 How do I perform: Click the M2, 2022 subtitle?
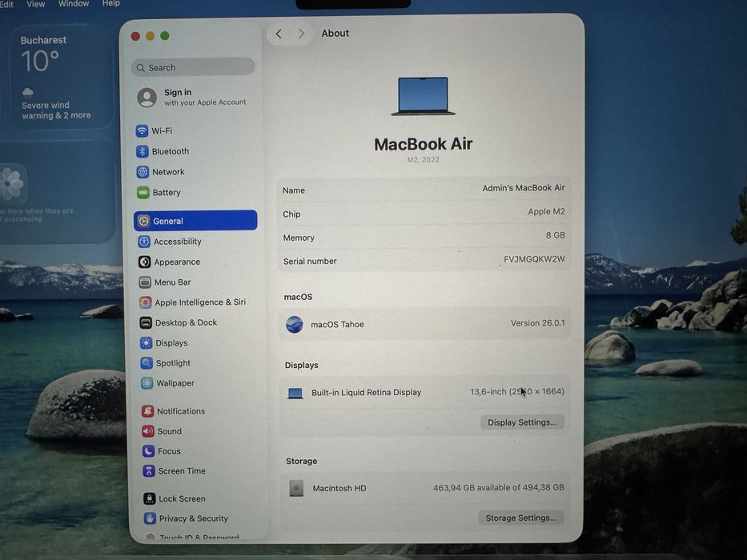click(x=423, y=159)
